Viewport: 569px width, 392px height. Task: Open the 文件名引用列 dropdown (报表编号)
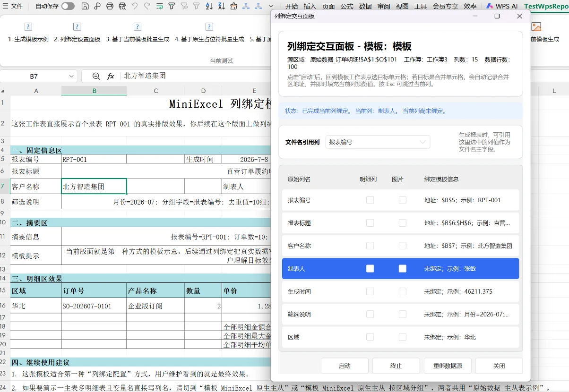point(378,142)
